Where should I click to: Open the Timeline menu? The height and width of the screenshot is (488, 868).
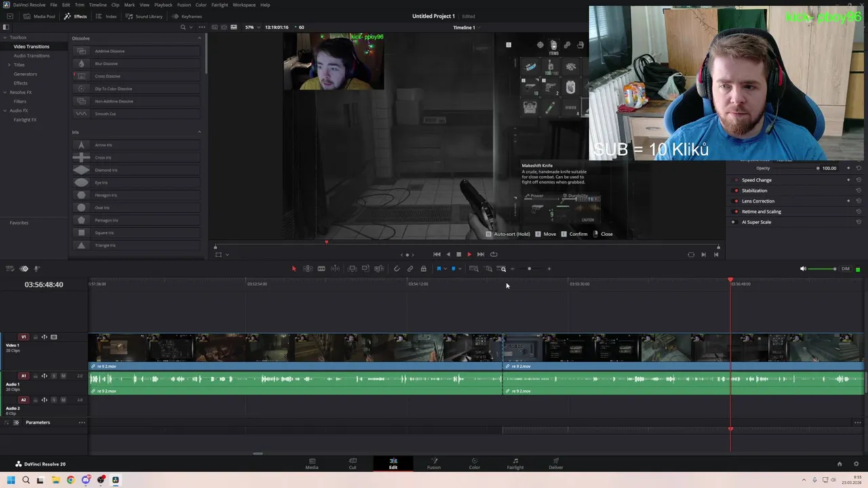click(98, 5)
